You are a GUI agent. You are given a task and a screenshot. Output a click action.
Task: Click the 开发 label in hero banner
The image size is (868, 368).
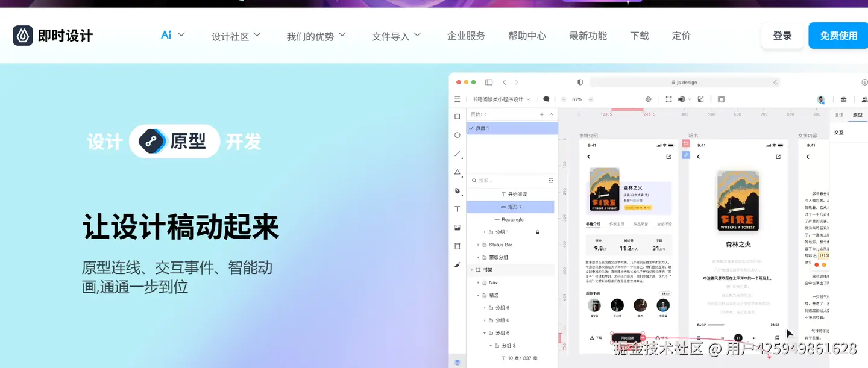tap(244, 142)
